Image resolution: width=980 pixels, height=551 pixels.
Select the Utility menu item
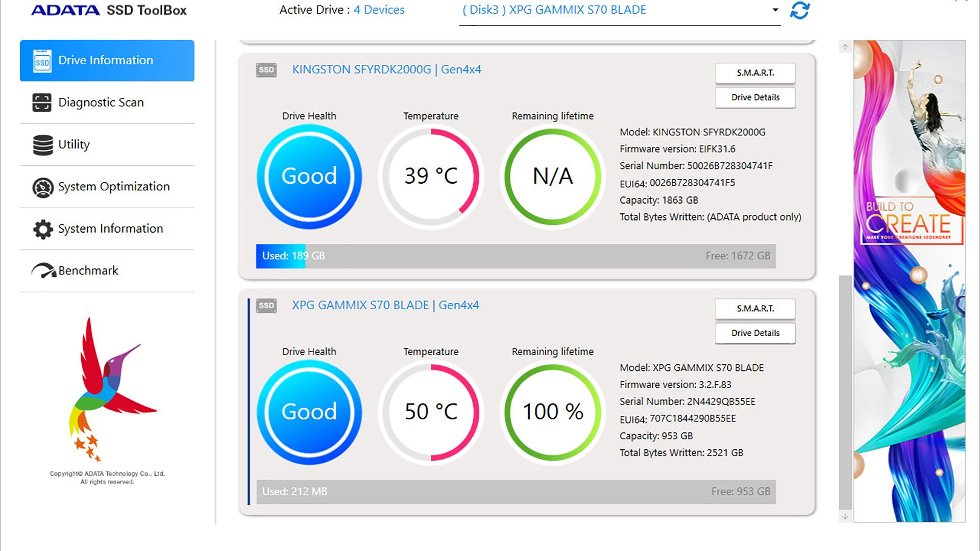pos(74,145)
